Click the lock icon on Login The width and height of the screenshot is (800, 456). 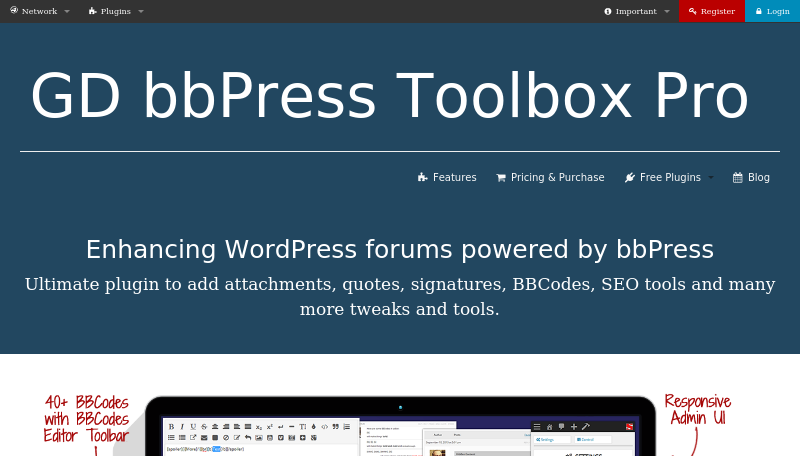759,11
